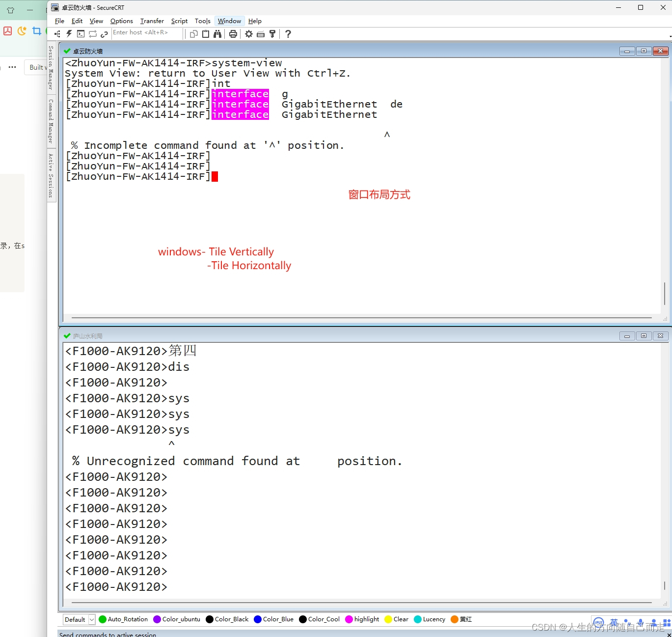Expand the Default button bar dropdown
The width and height of the screenshot is (672, 637).
[92, 620]
